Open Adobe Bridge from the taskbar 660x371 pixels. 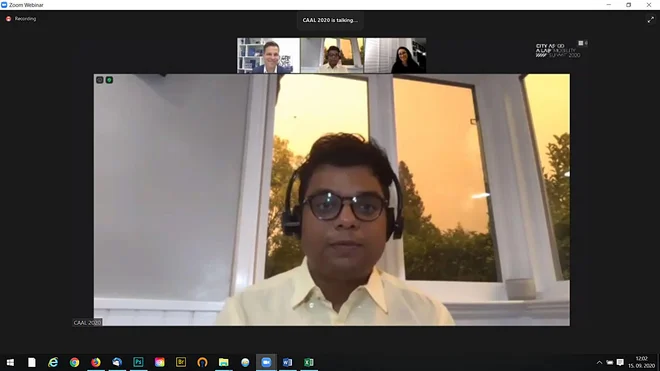point(181,362)
